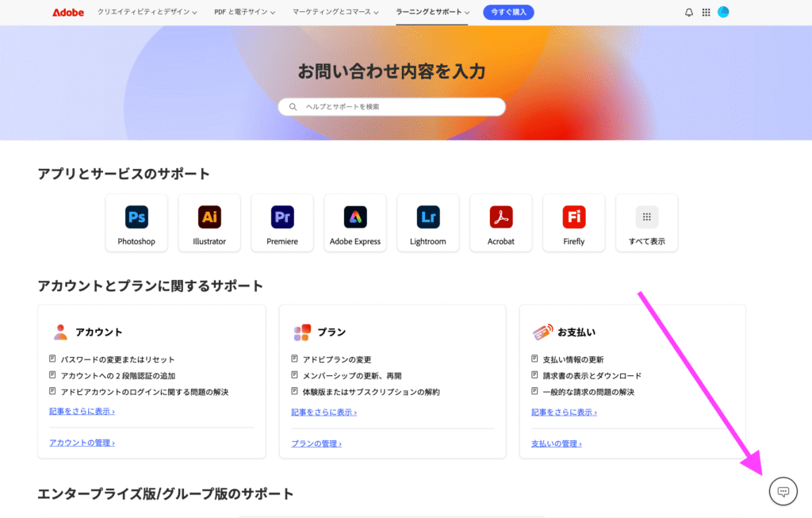Open Lightroom support tile
The height and width of the screenshot is (518, 812).
(428, 223)
